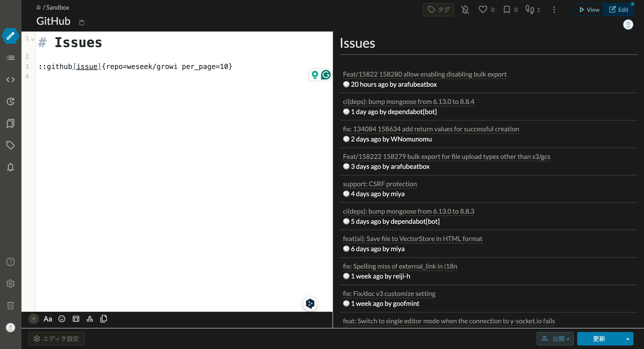This screenshot has height=349, width=644.
Task: Toggle the bookmark for this page
Action: [506, 9]
